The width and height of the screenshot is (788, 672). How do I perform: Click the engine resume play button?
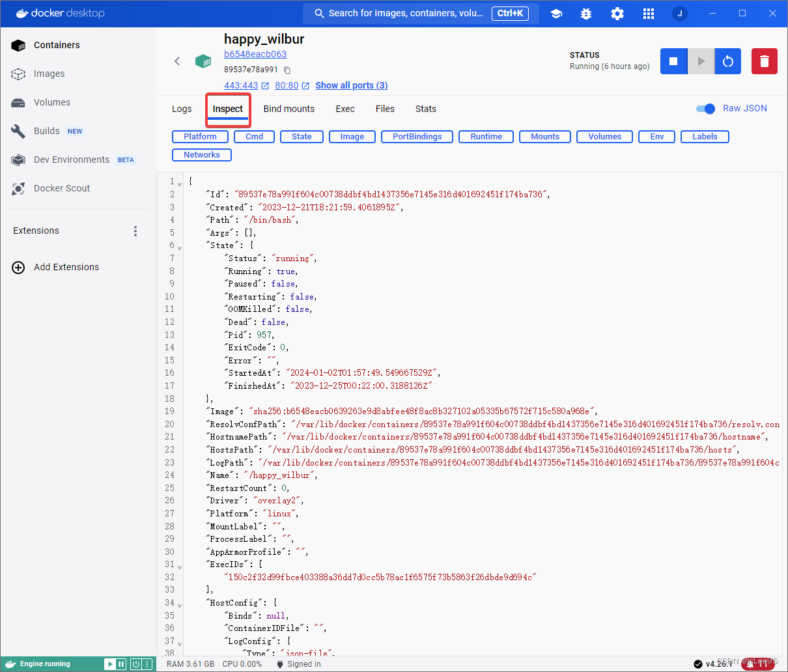pyautogui.click(x=109, y=664)
